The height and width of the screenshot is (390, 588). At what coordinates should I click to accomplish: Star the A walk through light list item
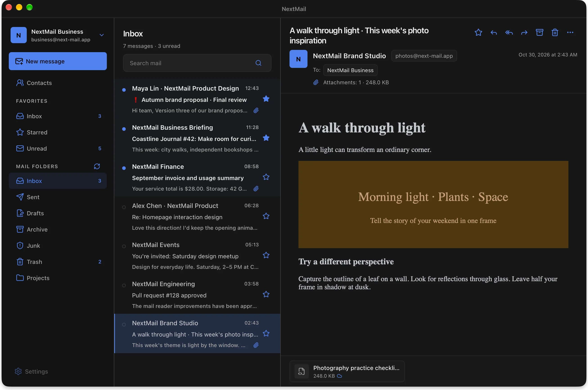(266, 333)
